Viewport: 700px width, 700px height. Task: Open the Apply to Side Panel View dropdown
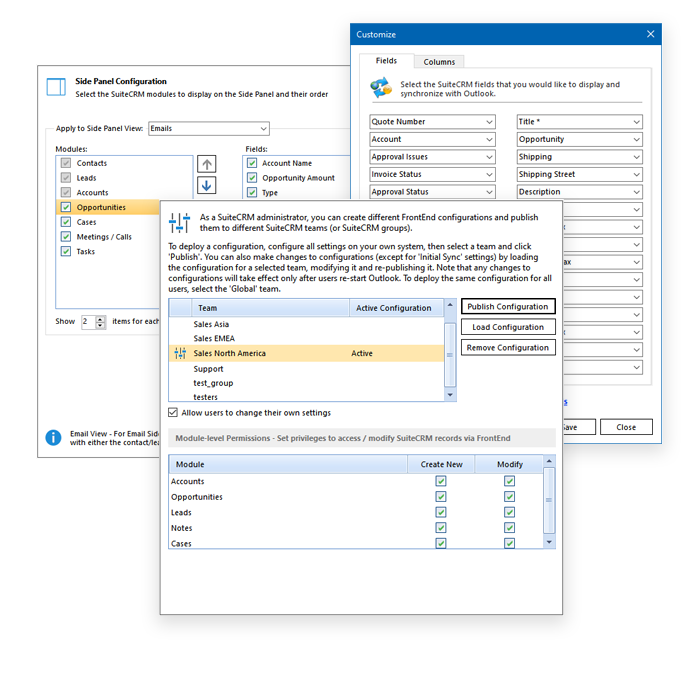[209, 129]
